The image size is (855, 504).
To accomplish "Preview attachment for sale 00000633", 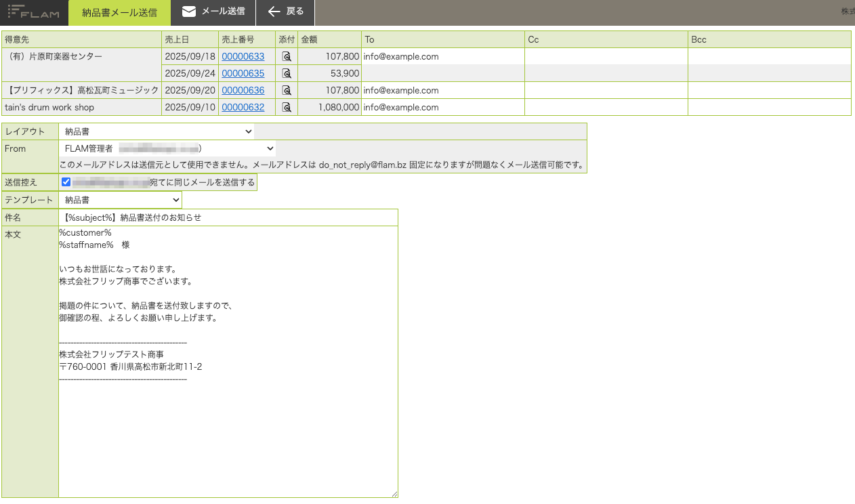I will (x=287, y=56).
